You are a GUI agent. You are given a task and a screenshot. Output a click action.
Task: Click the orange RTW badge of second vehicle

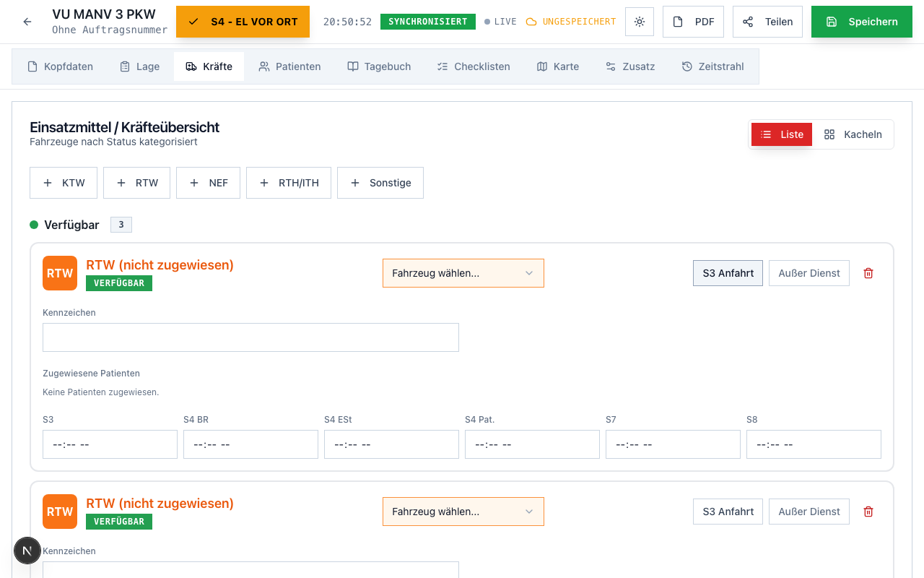[x=60, y=512]
